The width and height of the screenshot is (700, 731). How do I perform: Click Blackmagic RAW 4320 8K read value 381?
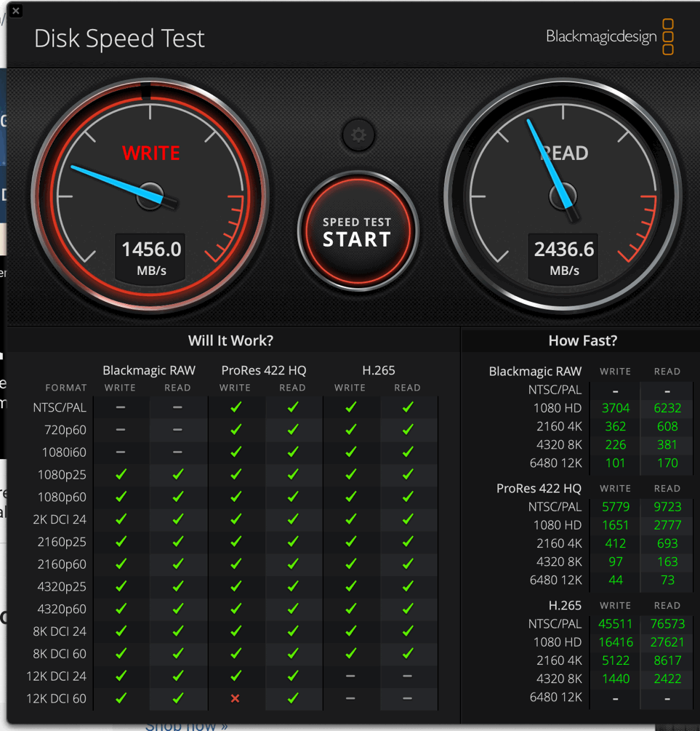coord(667,444)
